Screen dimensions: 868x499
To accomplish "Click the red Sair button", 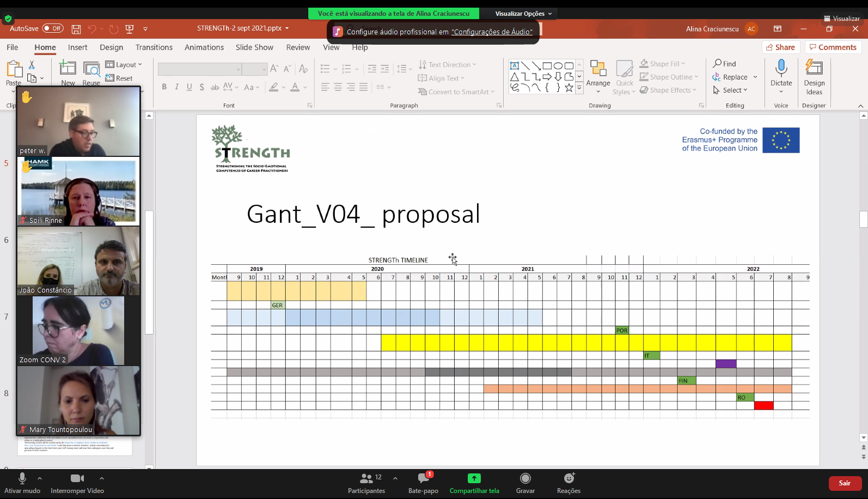I will point(845,483).
